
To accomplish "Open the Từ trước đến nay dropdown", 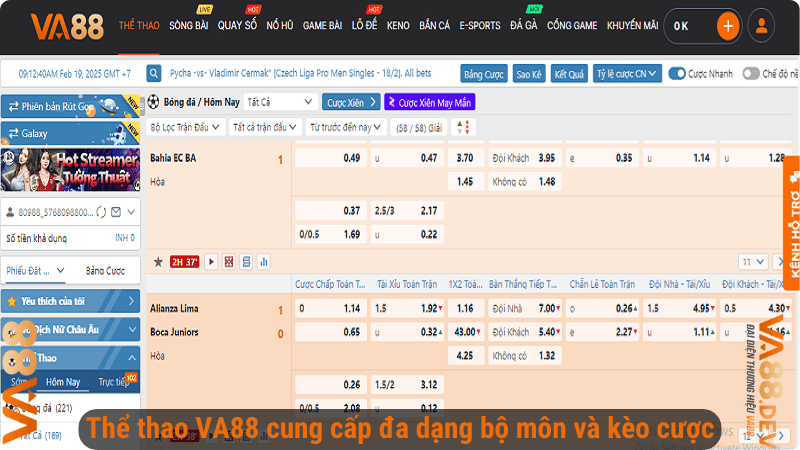I will pyautogui.click(x=346, y=127).
